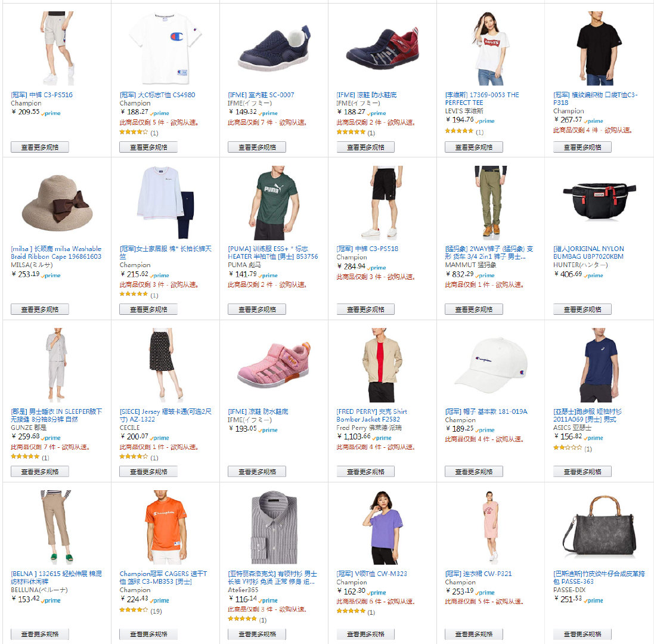Open the 19 reviews count for Champion CAGERS shirt
This screenshot has height=644, width=654.
(156, 611)
